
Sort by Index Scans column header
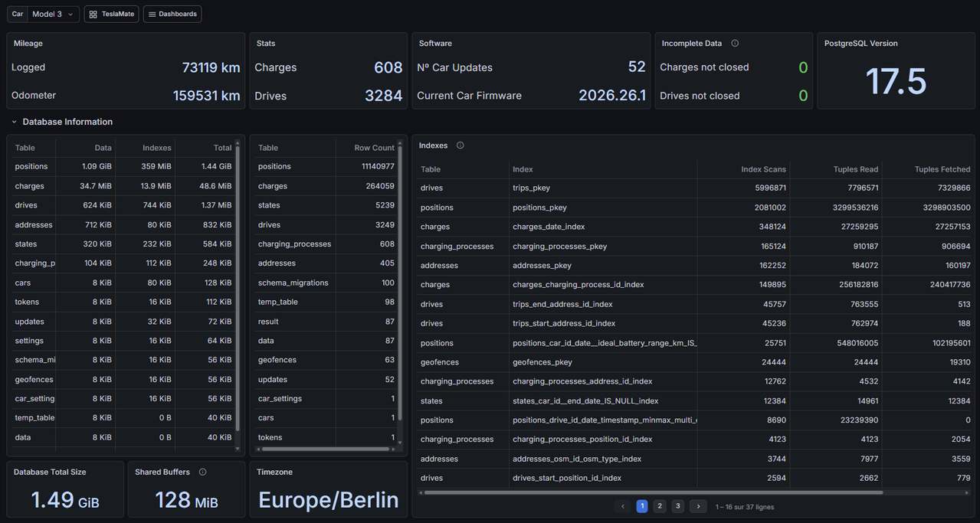pos(763,169)
